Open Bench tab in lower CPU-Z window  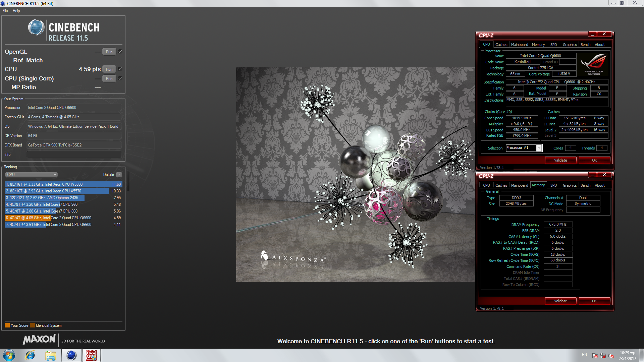[x=585, y=185]
